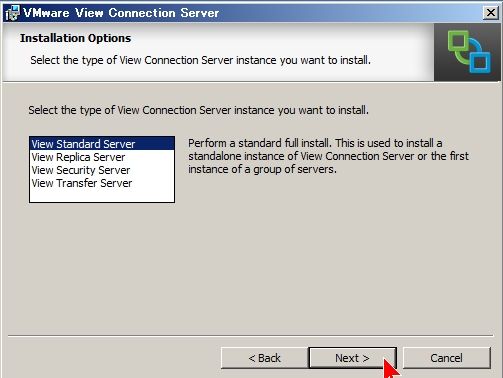Cancel the installation

446,358
